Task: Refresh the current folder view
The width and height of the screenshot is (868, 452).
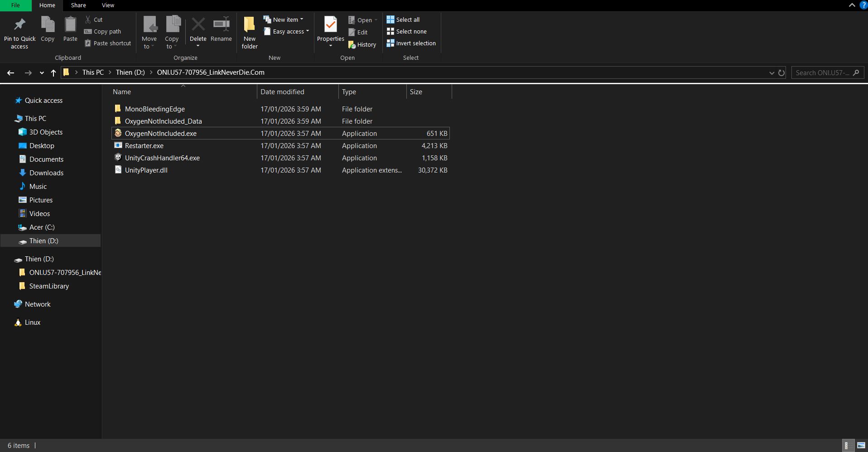Action: click(781, 72)
